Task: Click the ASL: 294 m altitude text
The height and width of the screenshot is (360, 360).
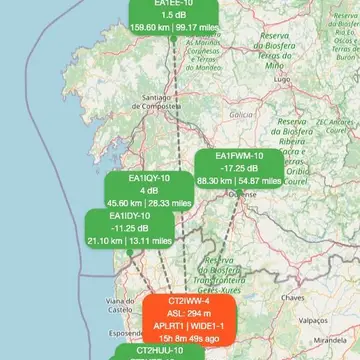Action: pos(189,313)
